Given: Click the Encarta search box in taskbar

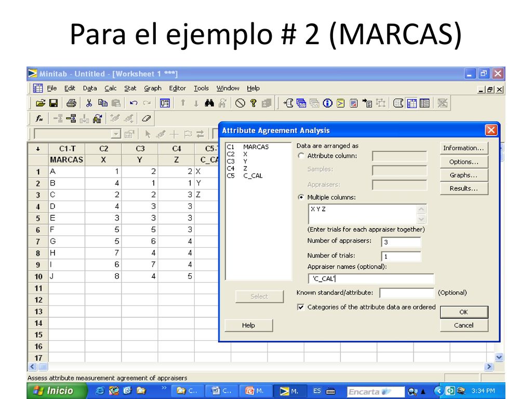Looking at the screenshot, I should (x=376, y=392).
